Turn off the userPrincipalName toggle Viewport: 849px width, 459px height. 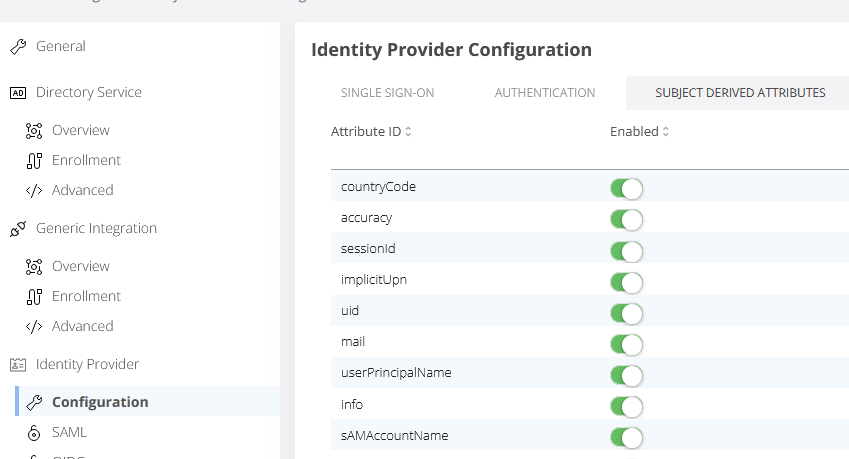click(626, 374)
